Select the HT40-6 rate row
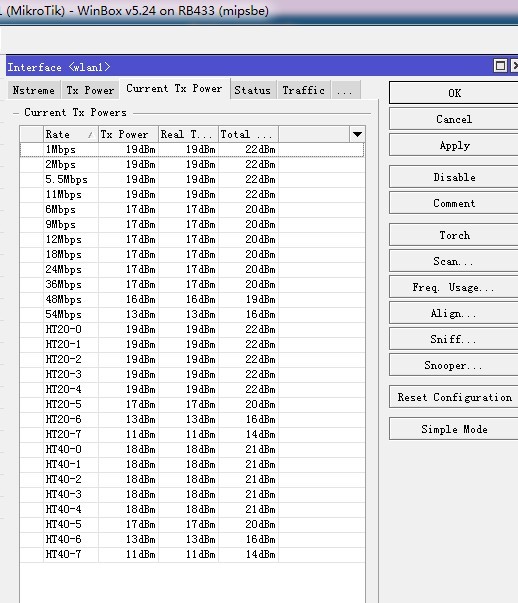518x603 pixels. point(192,539)
